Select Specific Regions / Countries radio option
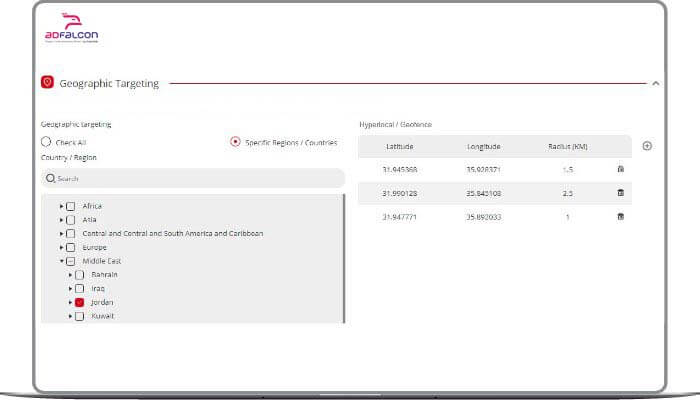700x400 pixels. (235, 142)
